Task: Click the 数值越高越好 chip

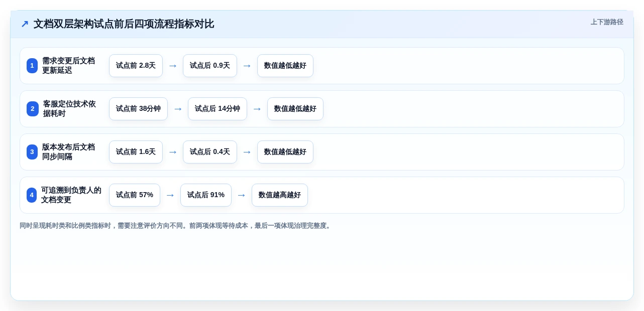Action: [x=280, y=195]
